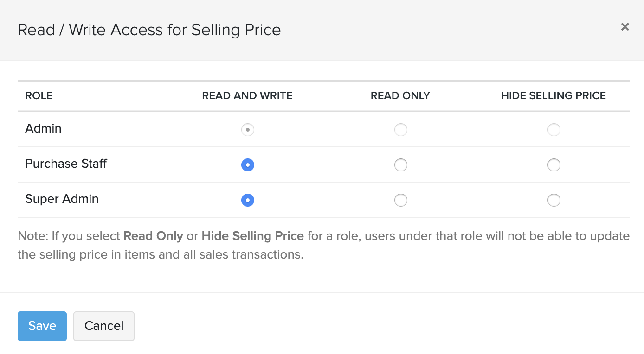
Task: Click the dialog title text
Action: 149,30
